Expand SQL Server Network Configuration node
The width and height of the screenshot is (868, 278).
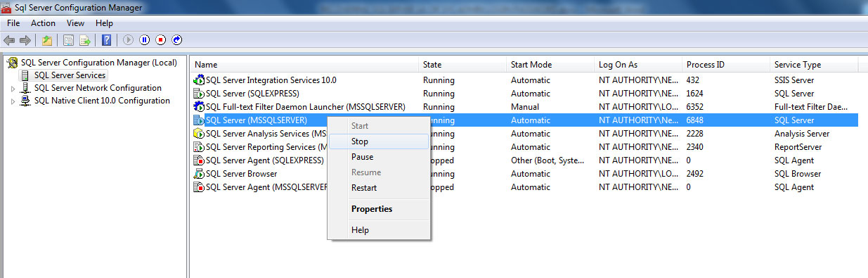(13, 89)
